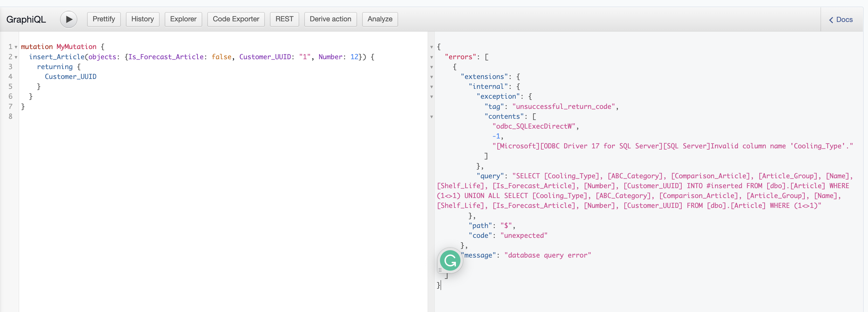
Task: Click the "unsuccessful_return_code" tag value
Action: point(564,106)
